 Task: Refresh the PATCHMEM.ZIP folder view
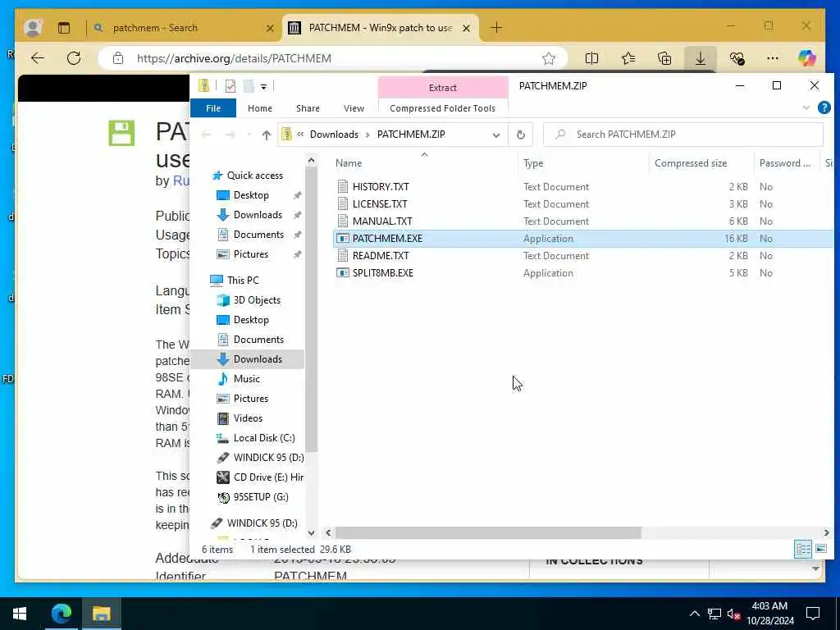(521, 135)
